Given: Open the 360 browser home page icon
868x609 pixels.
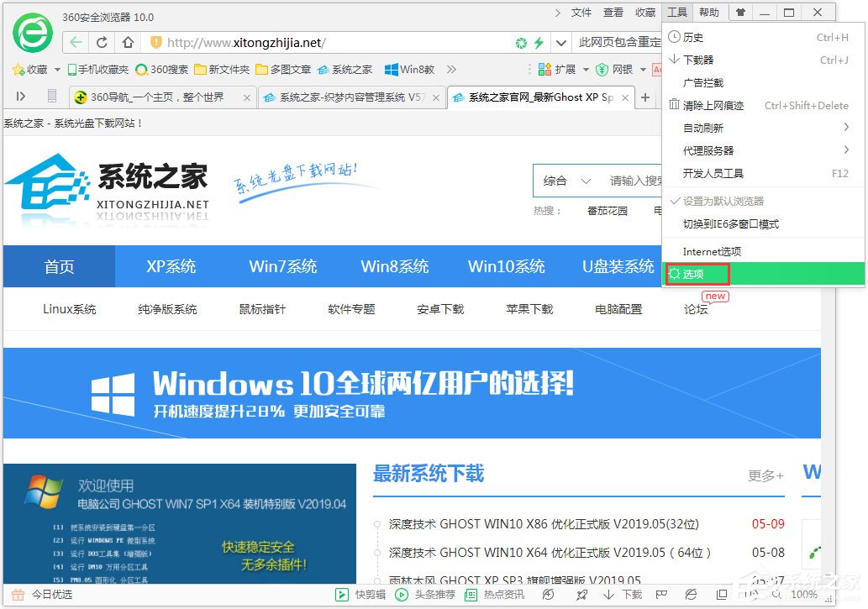Looking at the screenshot, I should pos(126,40).
